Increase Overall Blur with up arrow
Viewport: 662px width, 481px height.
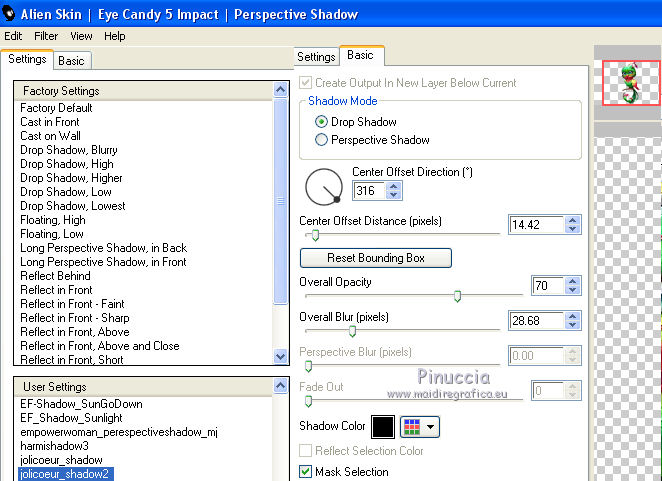[572, 316]
